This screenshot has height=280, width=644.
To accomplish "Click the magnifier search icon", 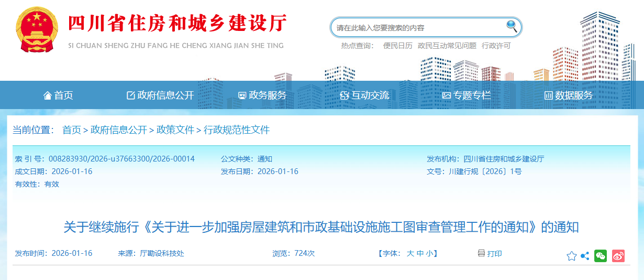I will [511, 26].
